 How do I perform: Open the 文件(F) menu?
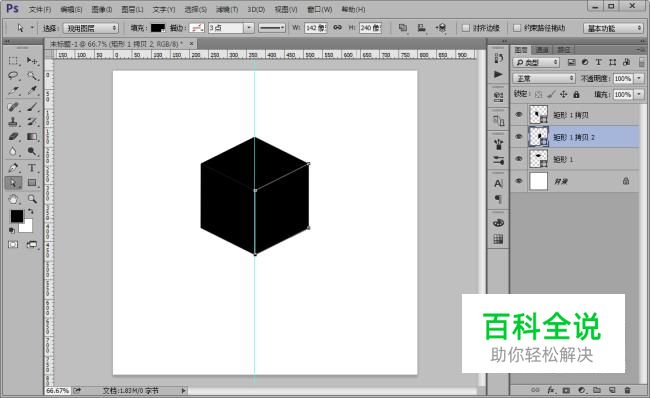[x=40, y=9]
